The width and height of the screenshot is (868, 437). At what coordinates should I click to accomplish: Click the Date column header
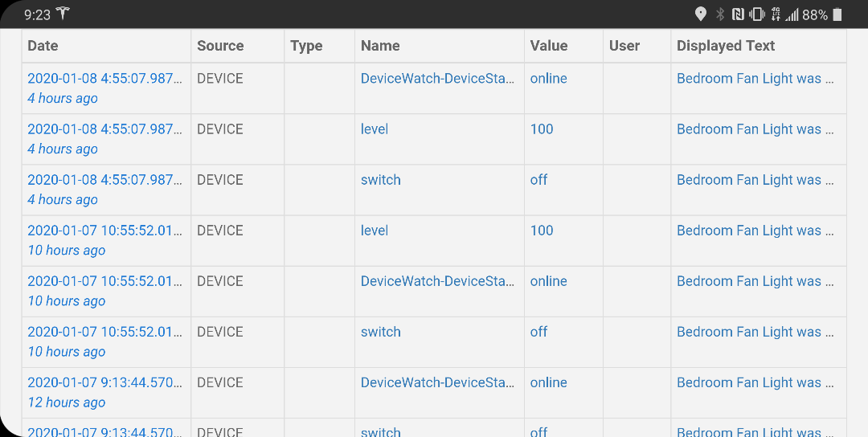click(43, 45)
